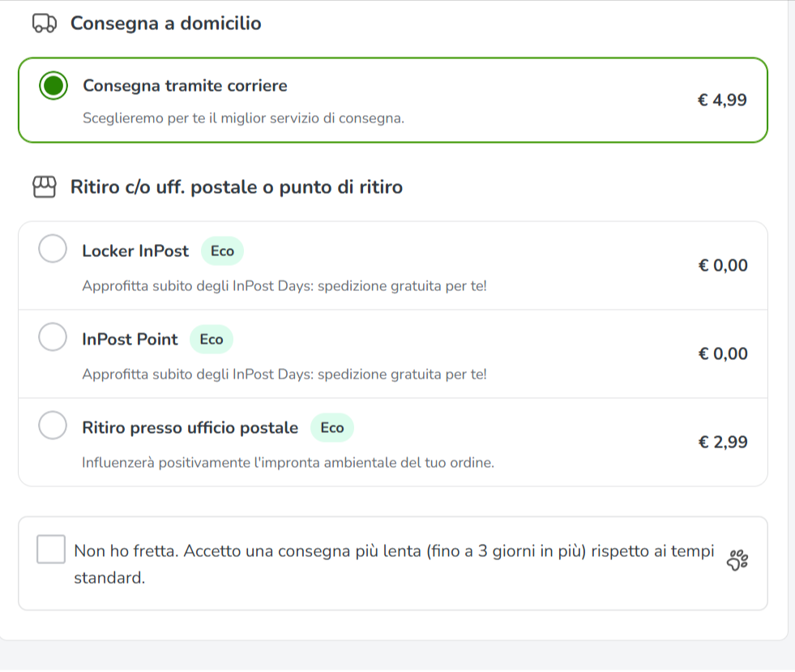Select the Locker InPost radio button

click(x=53, y=249)
